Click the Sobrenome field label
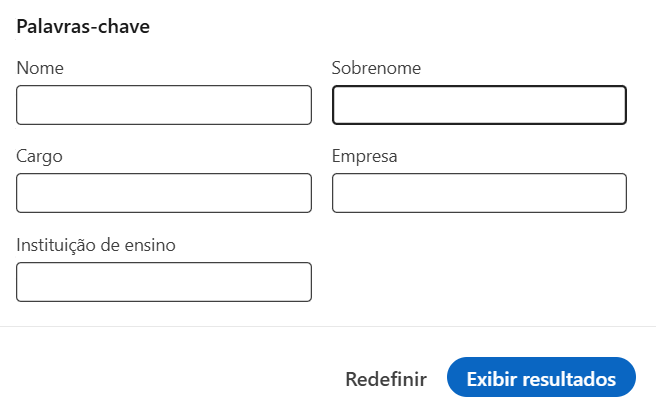 coord(376,68)
